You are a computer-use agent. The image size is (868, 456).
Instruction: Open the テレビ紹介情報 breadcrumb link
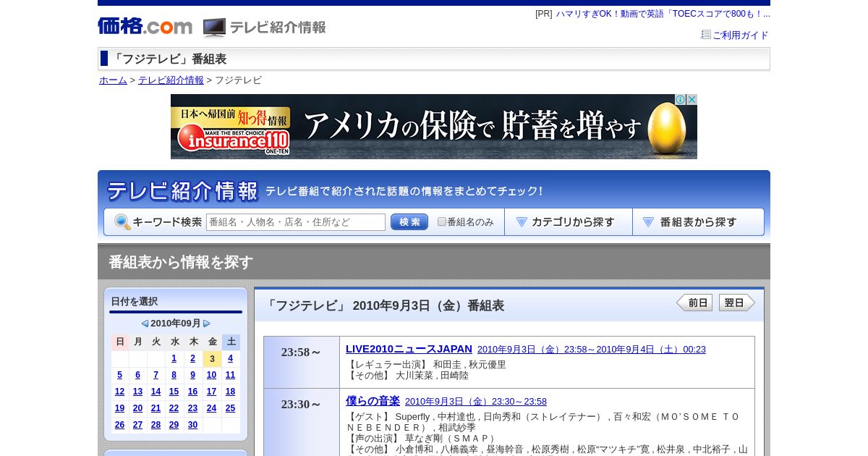click(x=171, y=80)
